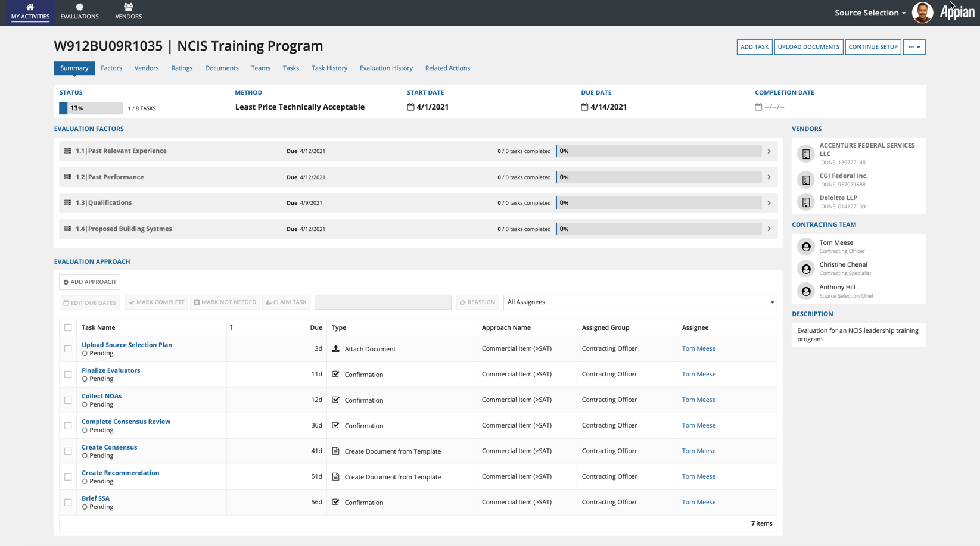Image resolution: width=980 pixels, height=546 pixels.
Task: Switch to the Vendors tab
Action: 147,68
